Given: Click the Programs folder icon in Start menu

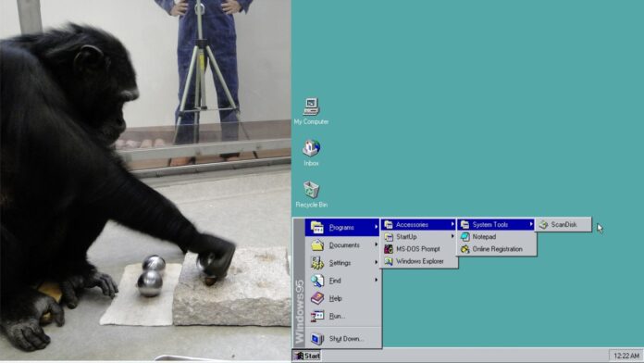Looking at the screenshot, I should tap(317, 227).
